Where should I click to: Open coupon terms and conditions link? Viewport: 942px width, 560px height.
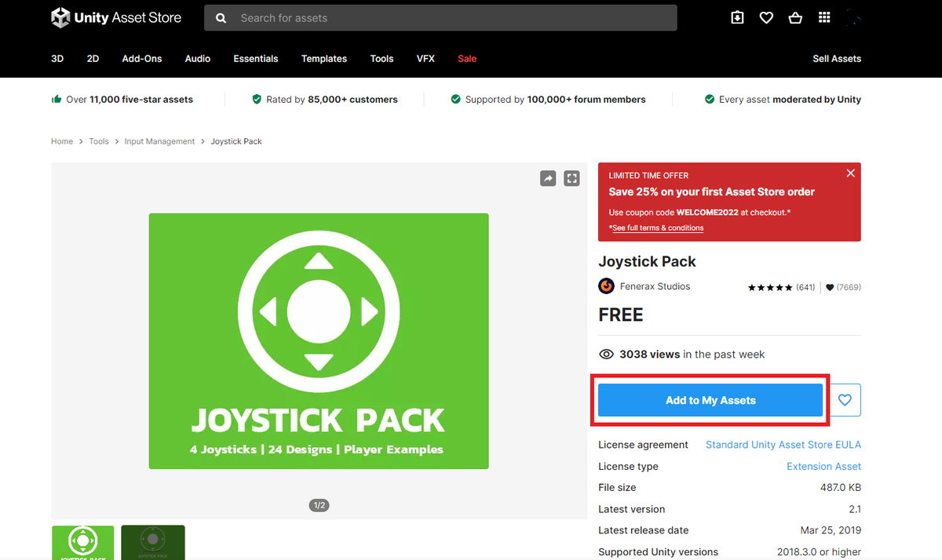657,227
